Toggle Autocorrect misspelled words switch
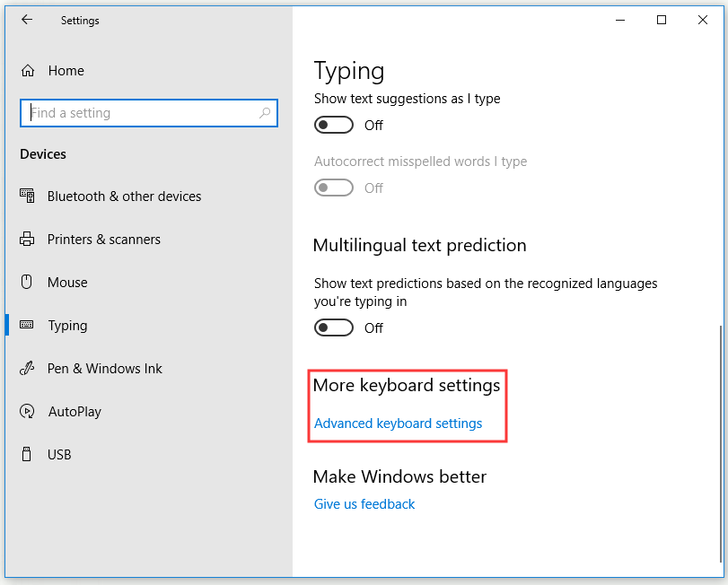728x585 pixels. (x=333, y=188)
